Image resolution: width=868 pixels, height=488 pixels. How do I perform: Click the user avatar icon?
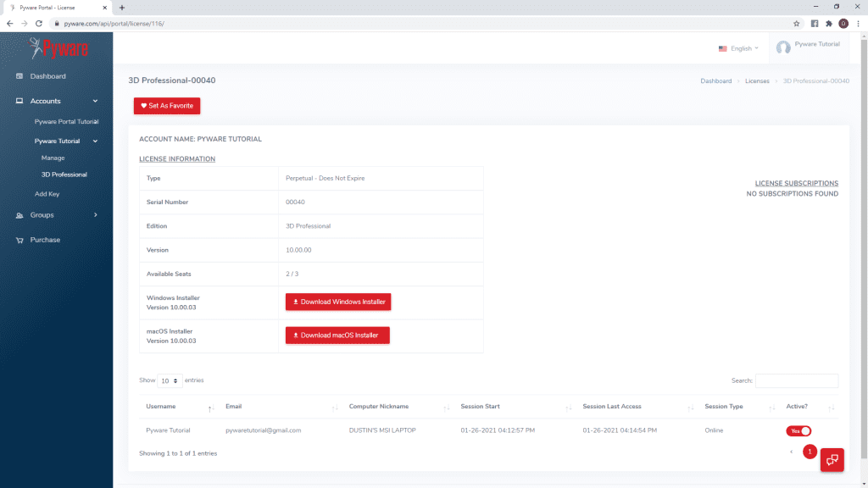pyautogui.click(x=783, y=47)
